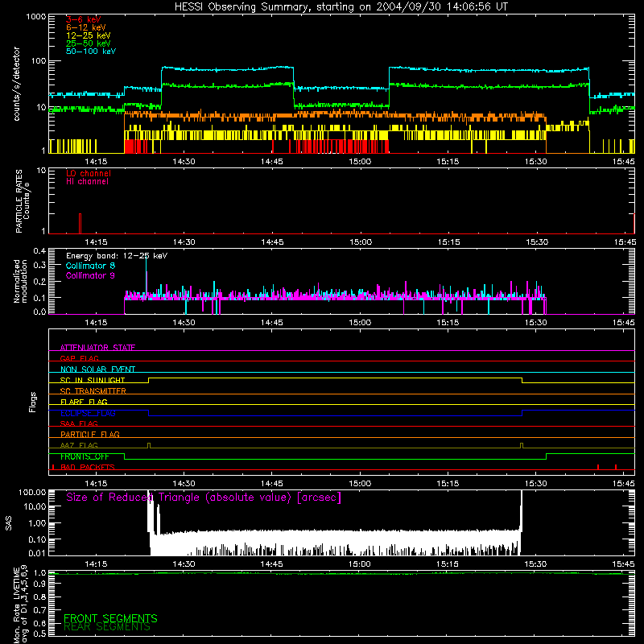Screen dimensions: 644x644
Task: Click the "ATTENUATOR_STATE" flag label
Action: (97, 348)
